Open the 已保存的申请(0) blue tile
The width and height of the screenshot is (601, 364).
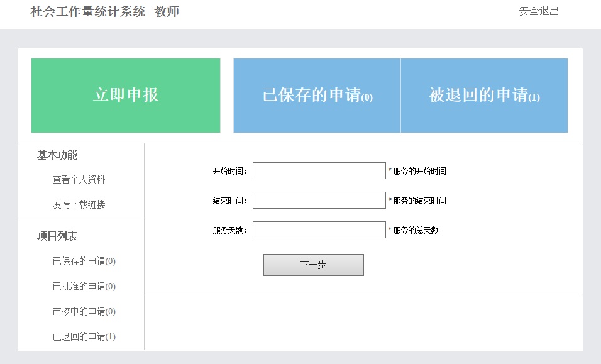317,96
